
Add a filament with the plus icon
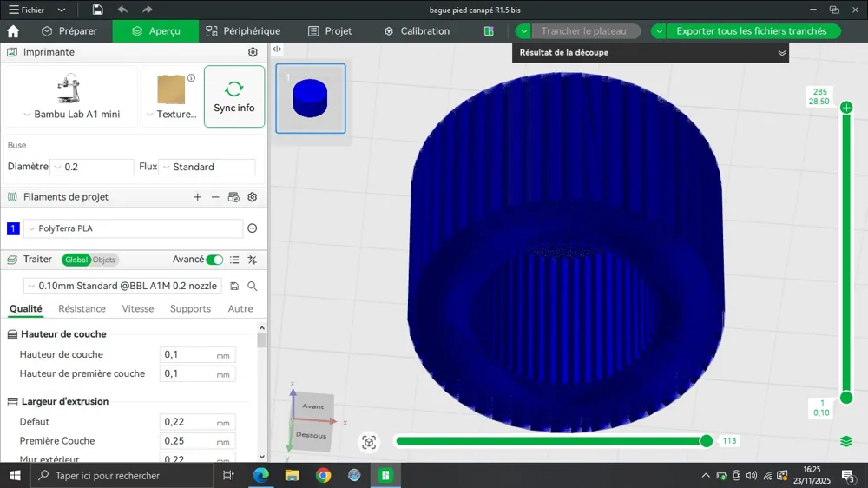coord(198,197)
